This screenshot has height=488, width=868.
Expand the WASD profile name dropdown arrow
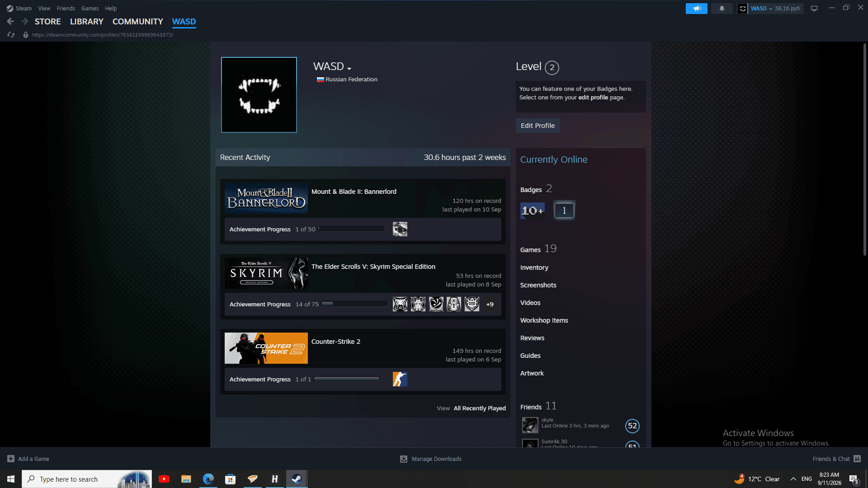(x=349, y=69)
